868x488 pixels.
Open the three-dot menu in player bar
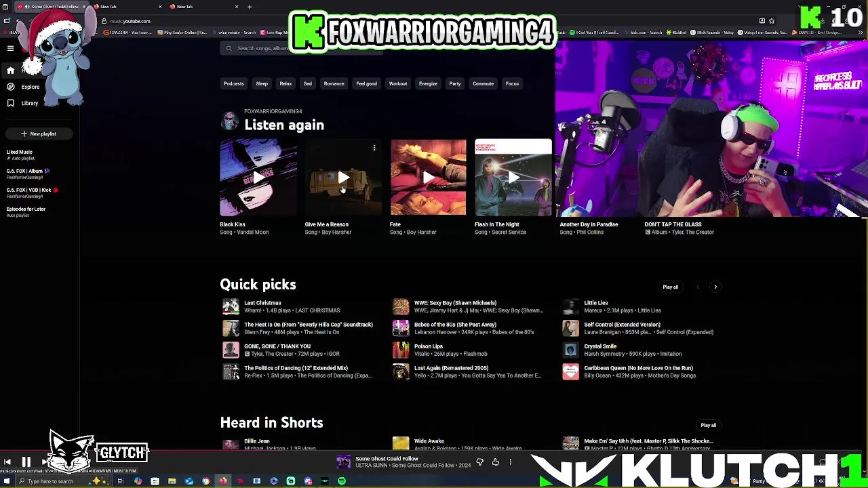pyautogui.click(x=511, y=462)
